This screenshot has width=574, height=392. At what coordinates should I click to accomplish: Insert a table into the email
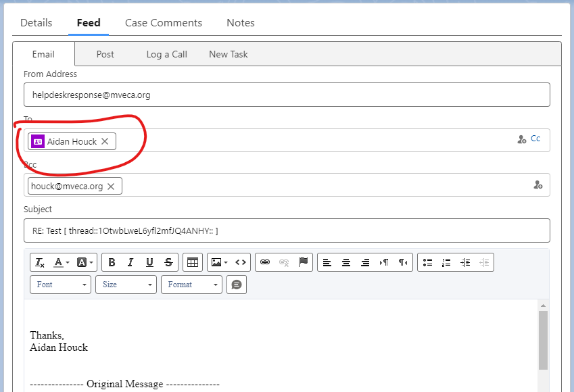click(193, 262)
